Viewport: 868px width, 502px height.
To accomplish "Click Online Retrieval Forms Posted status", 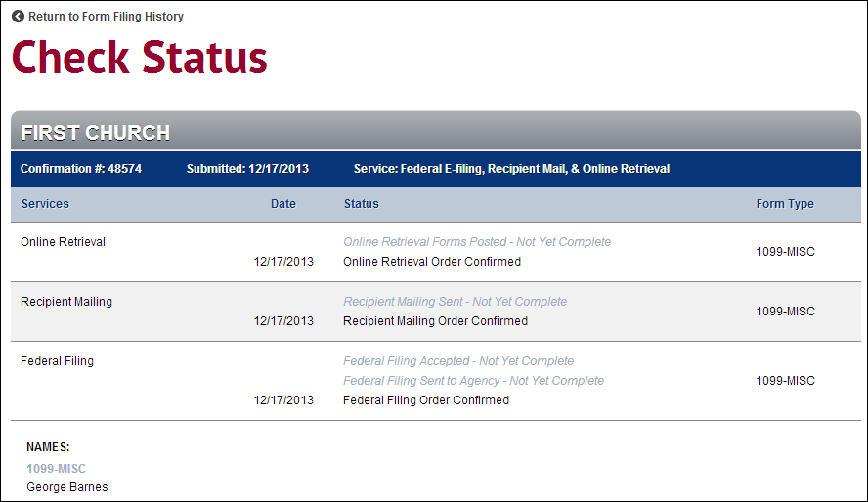I will (x=477, y=242).
